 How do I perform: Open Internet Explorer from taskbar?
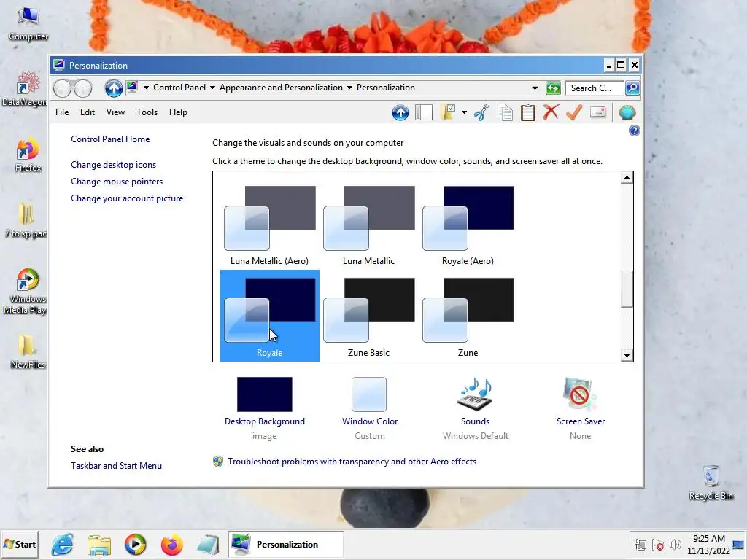[x=63, y=545]
